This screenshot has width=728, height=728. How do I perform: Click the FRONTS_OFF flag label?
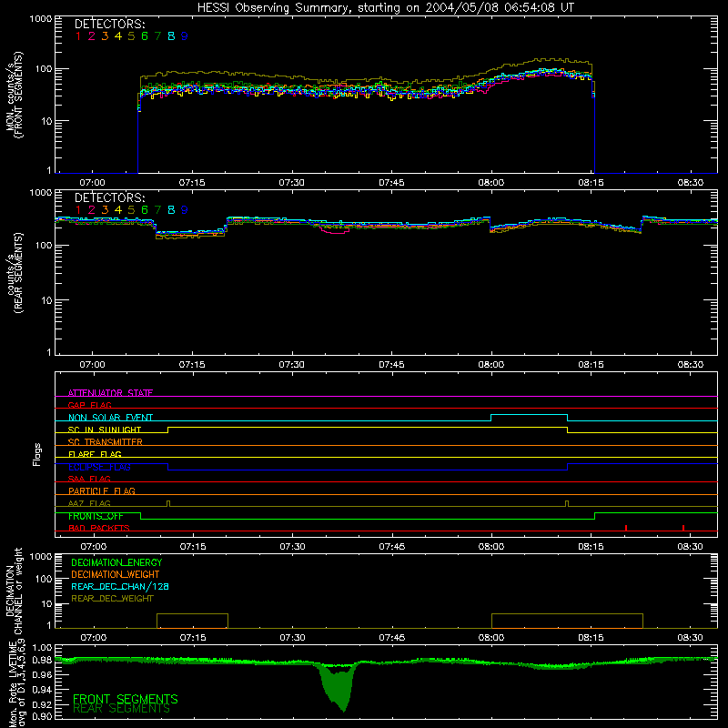pyautogui.click(x=96, y=516)
